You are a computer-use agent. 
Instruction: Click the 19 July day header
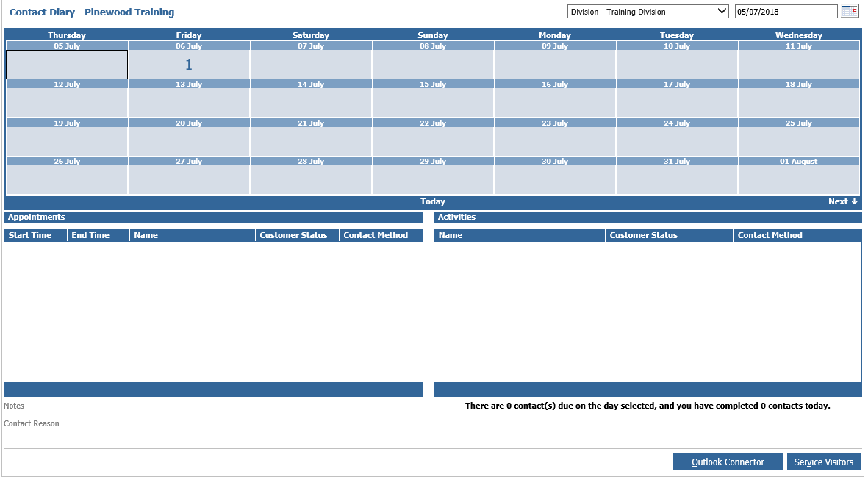coord(66,123)
